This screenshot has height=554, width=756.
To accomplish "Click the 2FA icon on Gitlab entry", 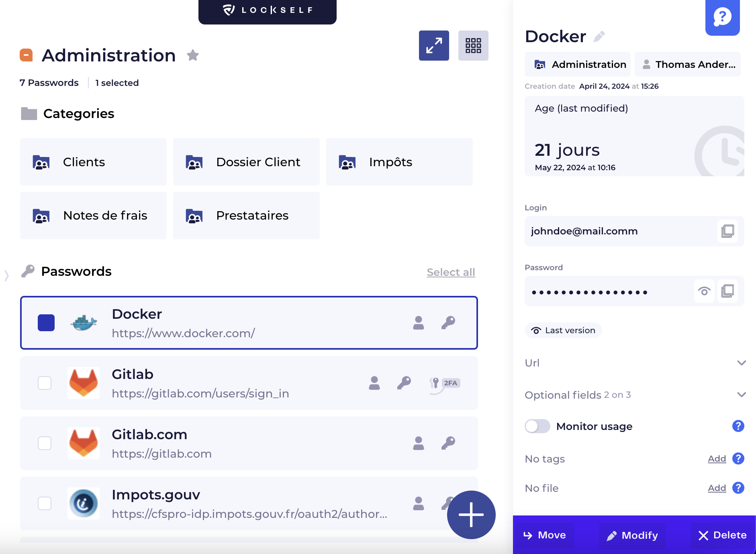I will pyautogui.click(x=445, y=383).
